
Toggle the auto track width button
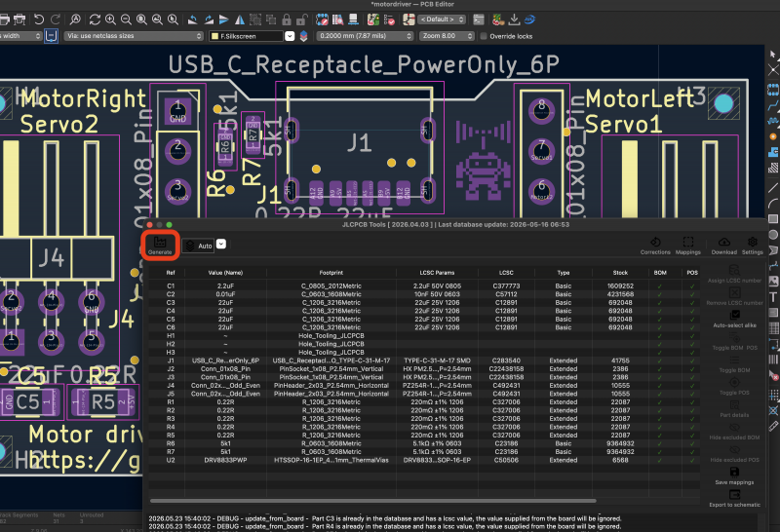pyautogui.click(x=51, y=36)
